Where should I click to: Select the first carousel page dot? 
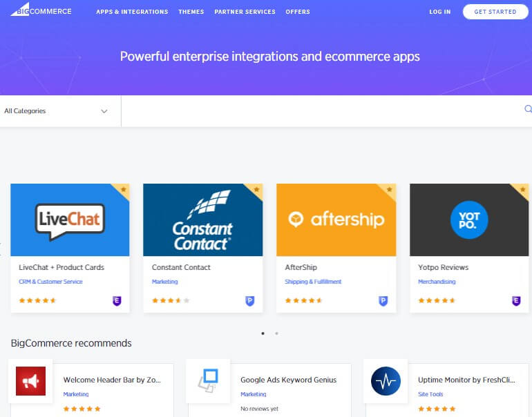(263, 333)
